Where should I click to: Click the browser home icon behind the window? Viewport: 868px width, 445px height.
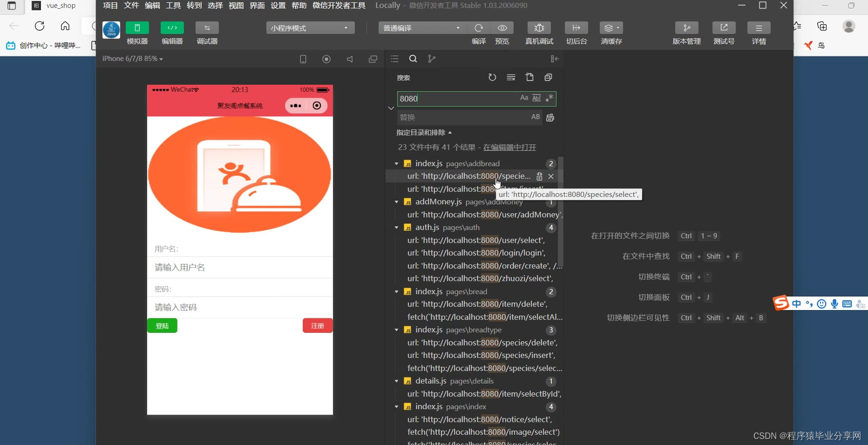[x=65, y=26]
